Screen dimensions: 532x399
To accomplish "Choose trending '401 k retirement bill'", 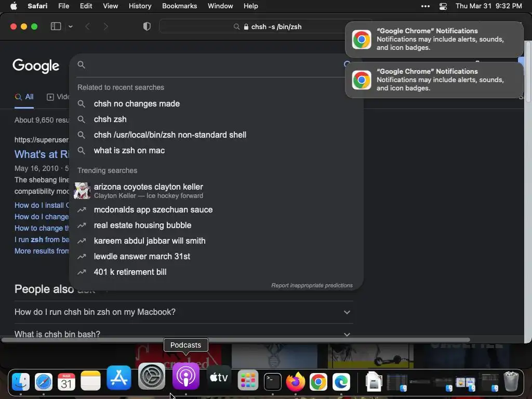I will coord(216,272).
